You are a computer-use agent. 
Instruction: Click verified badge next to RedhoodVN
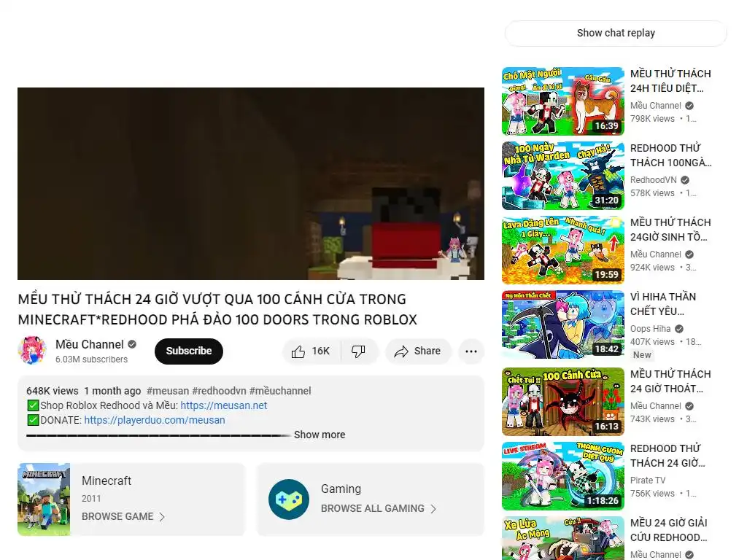click(684, 180)
